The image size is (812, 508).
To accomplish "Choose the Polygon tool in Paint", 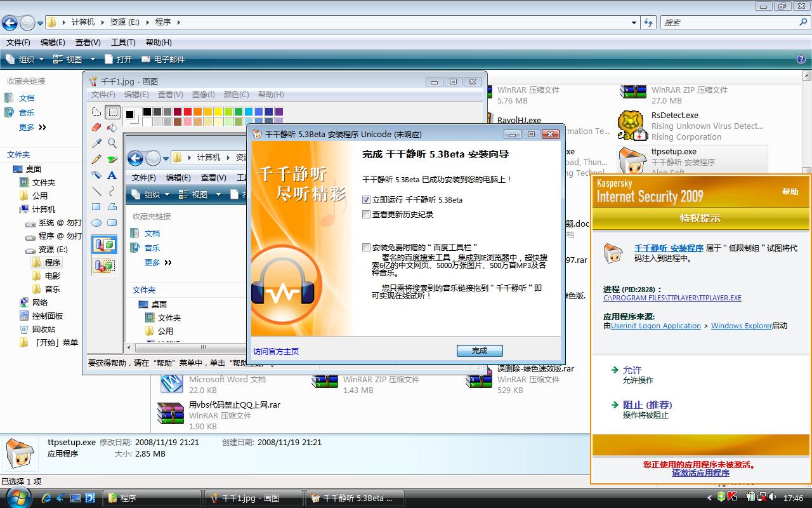I will point(112,207).
